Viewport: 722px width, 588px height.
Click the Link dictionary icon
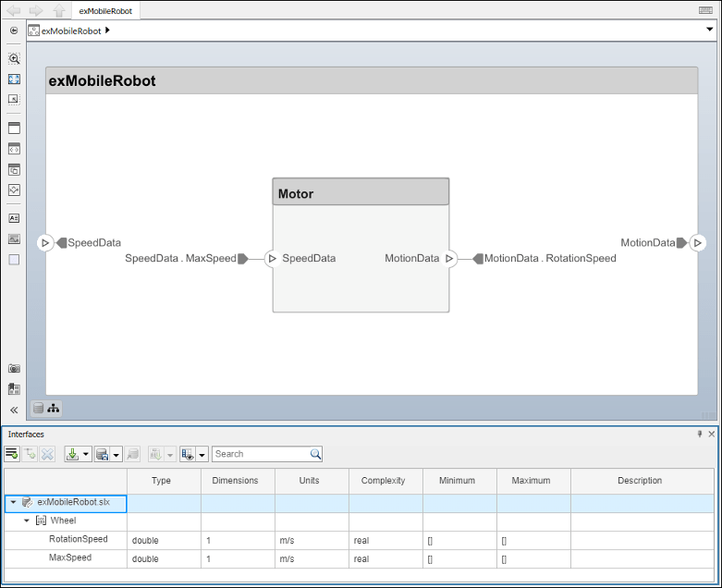(132, 454)
